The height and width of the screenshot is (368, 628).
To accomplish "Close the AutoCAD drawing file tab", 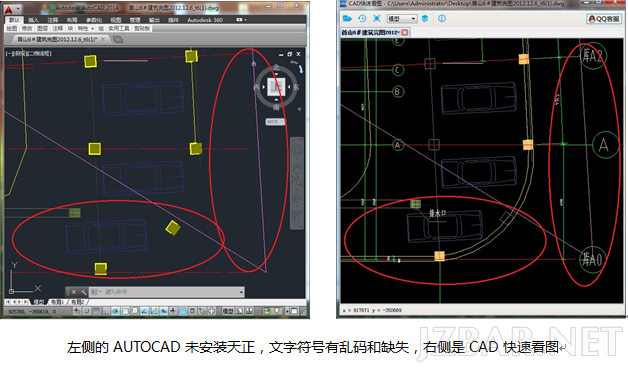I will 103,39.
